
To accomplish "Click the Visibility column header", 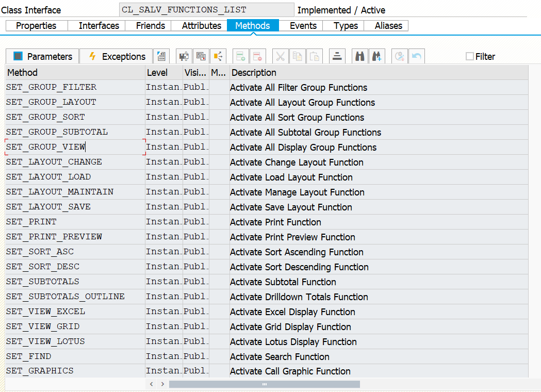I will tap(195, 72).
